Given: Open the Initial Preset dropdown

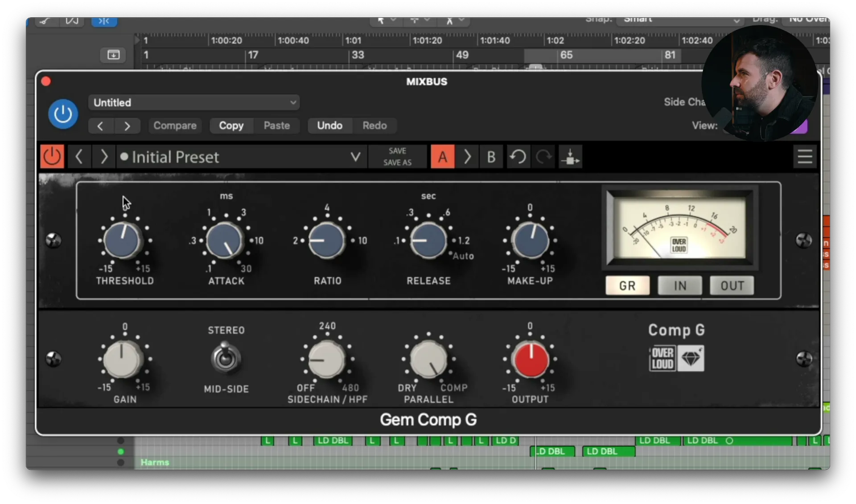Looking at the screenshot, I should [x=242, y=156].
